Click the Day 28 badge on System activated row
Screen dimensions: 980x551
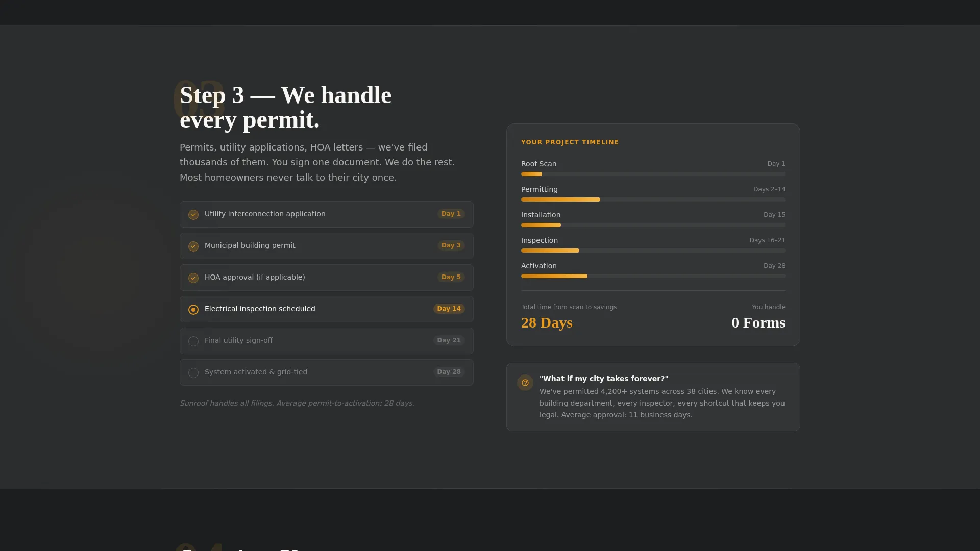449,372
